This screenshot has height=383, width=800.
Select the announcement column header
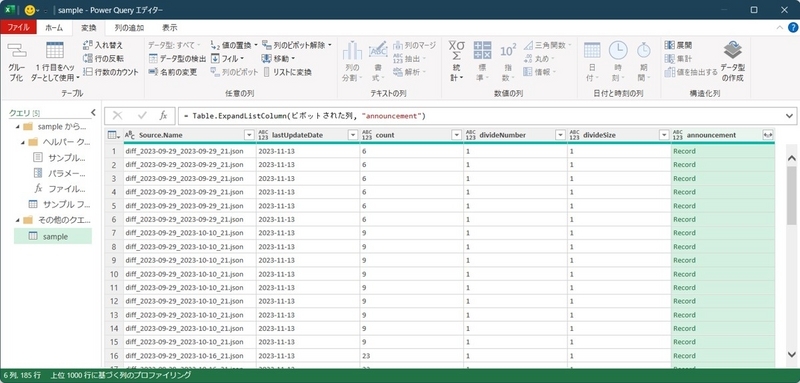(x=711, y=135)
